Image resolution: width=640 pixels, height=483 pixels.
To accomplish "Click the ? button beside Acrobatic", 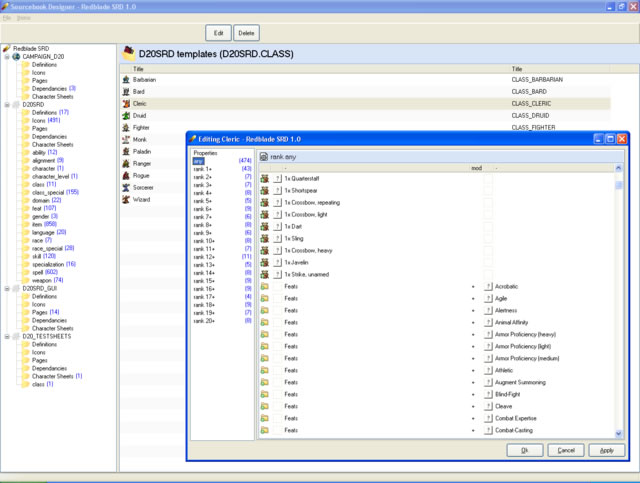I will click(x=488, y=286).
